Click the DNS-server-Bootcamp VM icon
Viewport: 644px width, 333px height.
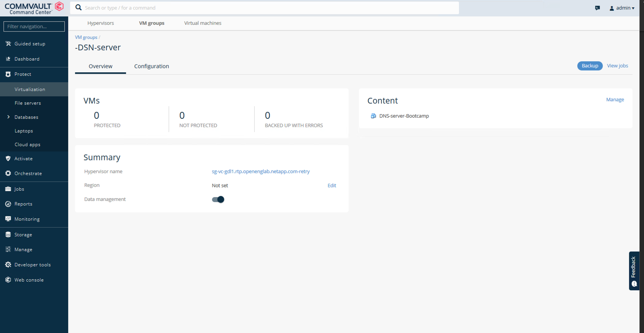coord(373,116)
